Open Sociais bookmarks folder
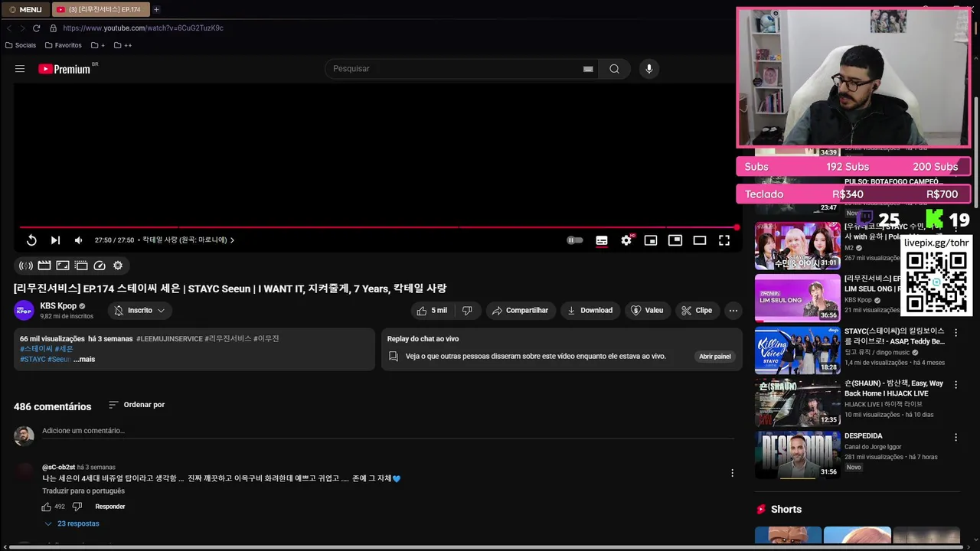The image size is (980, 551). [x=21, y=45]
